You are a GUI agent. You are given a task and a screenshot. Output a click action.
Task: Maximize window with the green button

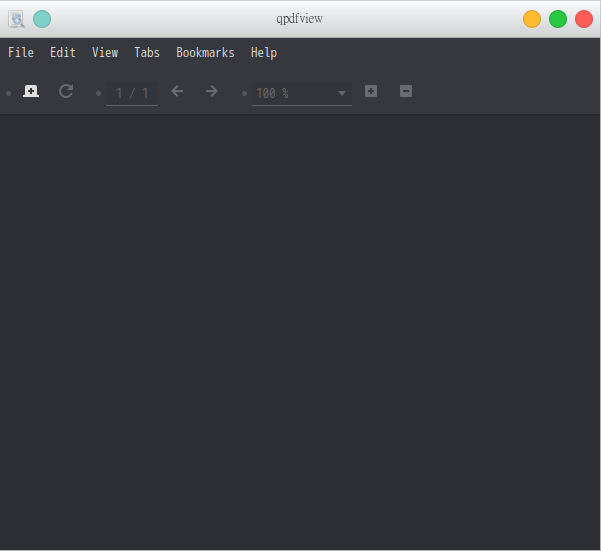[558, 19]
